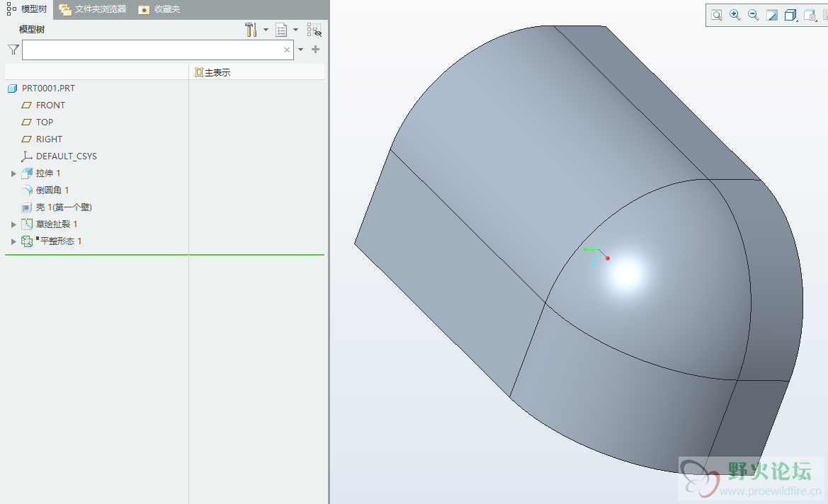Click the TOP plane icon
828x504 pixels.
point(26,122)
